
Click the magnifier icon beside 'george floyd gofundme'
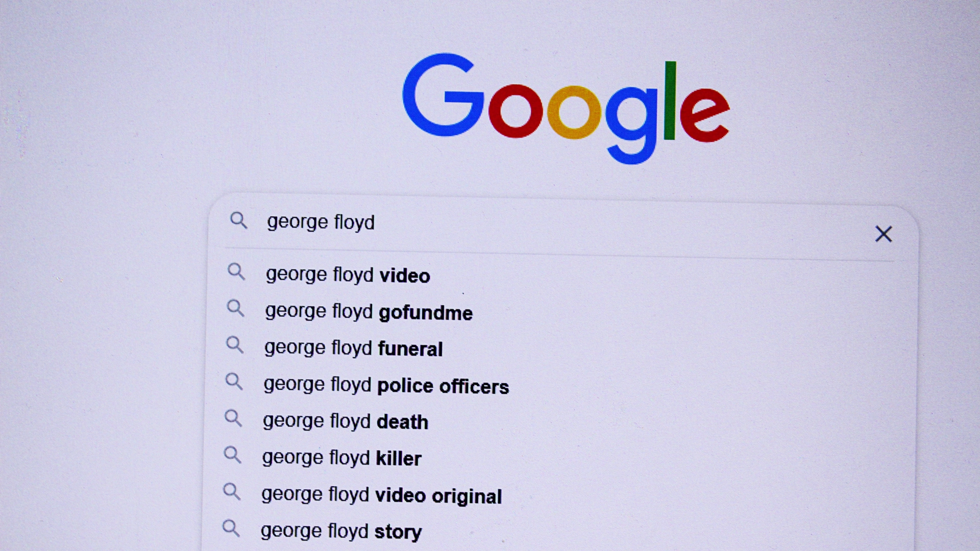[235, 308]
